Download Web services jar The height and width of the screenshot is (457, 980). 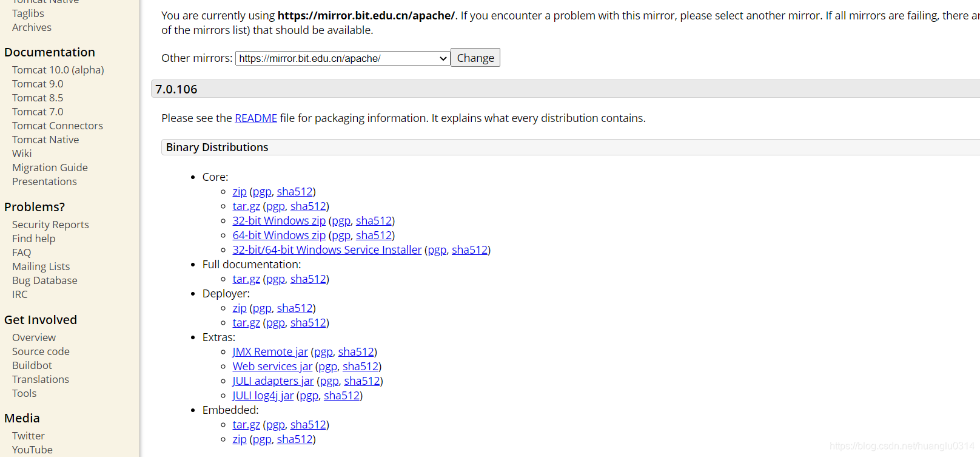click(272, 366)
